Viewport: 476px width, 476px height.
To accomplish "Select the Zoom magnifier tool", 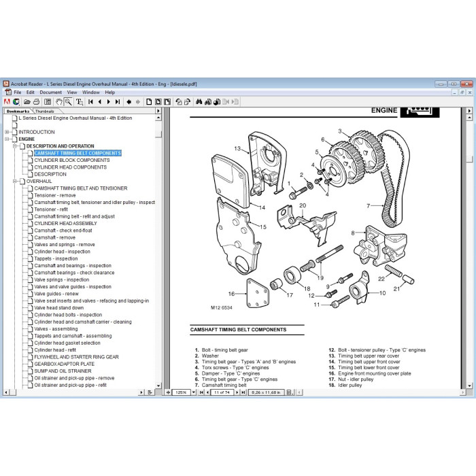I will [x=68, y=102].
